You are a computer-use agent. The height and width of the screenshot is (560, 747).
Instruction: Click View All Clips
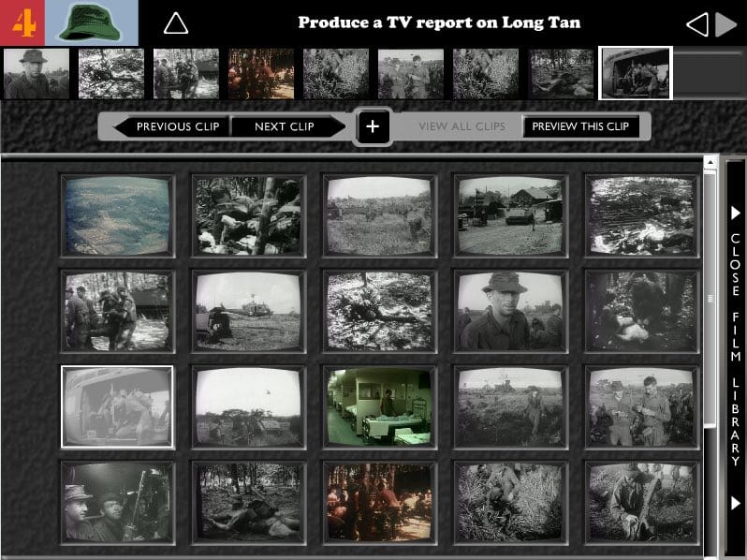click(462, 126)
